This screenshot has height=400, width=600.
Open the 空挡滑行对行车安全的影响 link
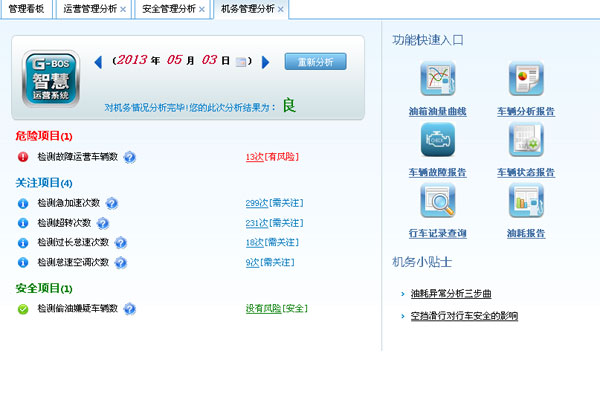click(464, 316)
